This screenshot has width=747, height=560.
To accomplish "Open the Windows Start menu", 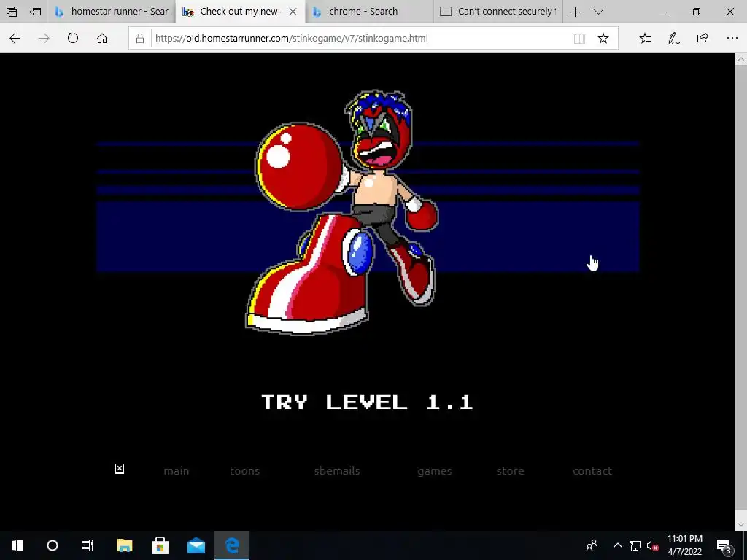I will [x=18, y=545].
